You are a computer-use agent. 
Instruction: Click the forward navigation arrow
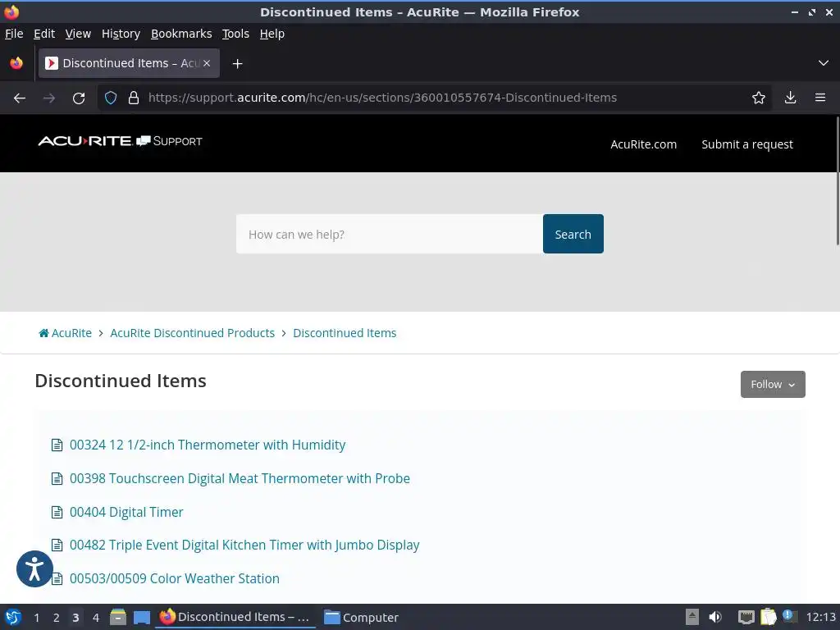click(48, 98)
